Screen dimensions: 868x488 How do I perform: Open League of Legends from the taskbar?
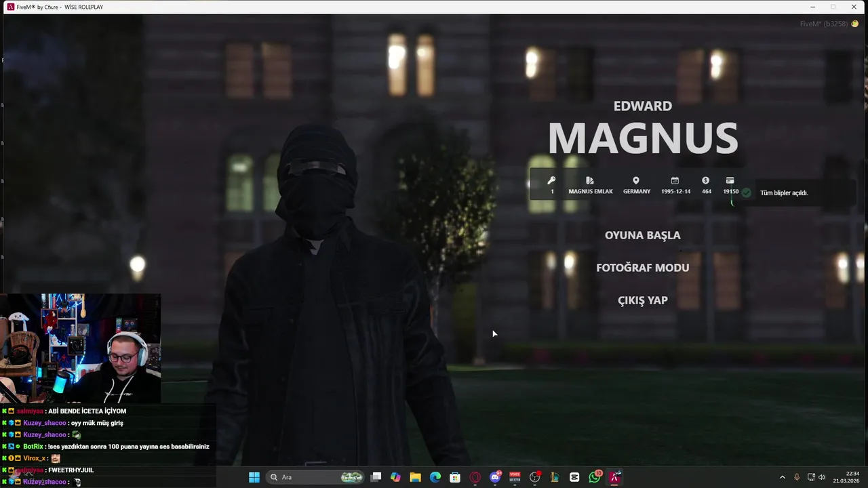pyautogui.click(x=555, y=477)
